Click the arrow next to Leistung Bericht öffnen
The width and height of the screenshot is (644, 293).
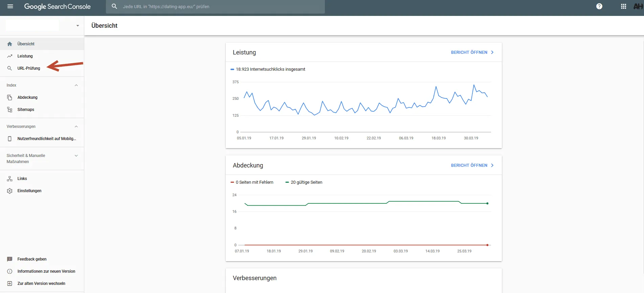coord(492,52)
